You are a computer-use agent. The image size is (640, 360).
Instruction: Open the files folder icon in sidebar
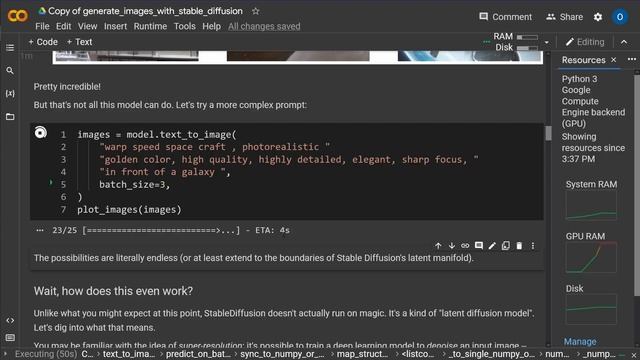(10, 117)
